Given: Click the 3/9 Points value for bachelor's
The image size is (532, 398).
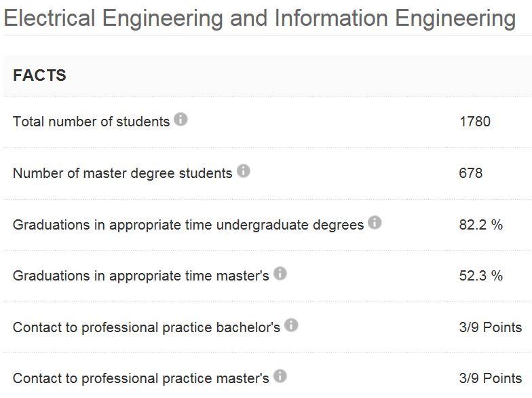Looking at the screenshot, I should point(490,327).
